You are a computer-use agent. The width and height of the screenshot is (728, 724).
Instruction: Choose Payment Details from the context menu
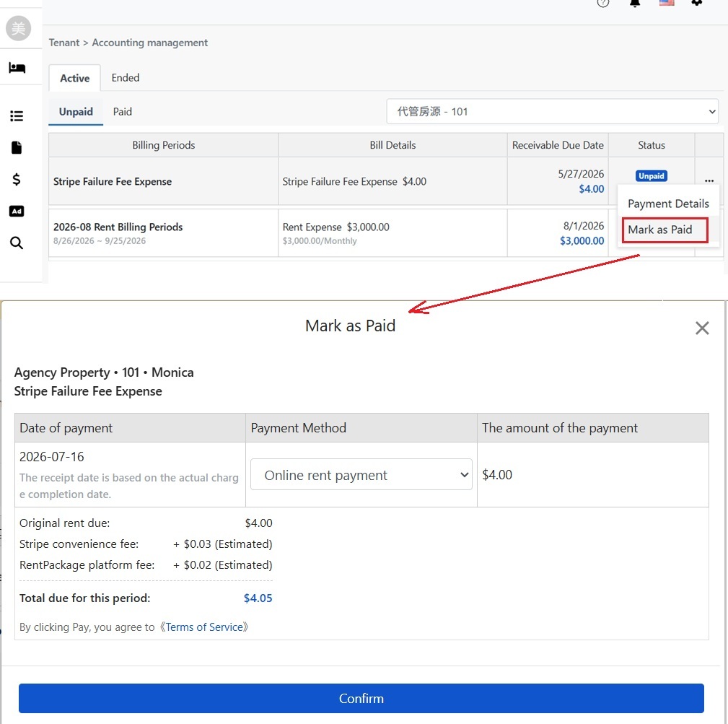click(x=668, y=204)
